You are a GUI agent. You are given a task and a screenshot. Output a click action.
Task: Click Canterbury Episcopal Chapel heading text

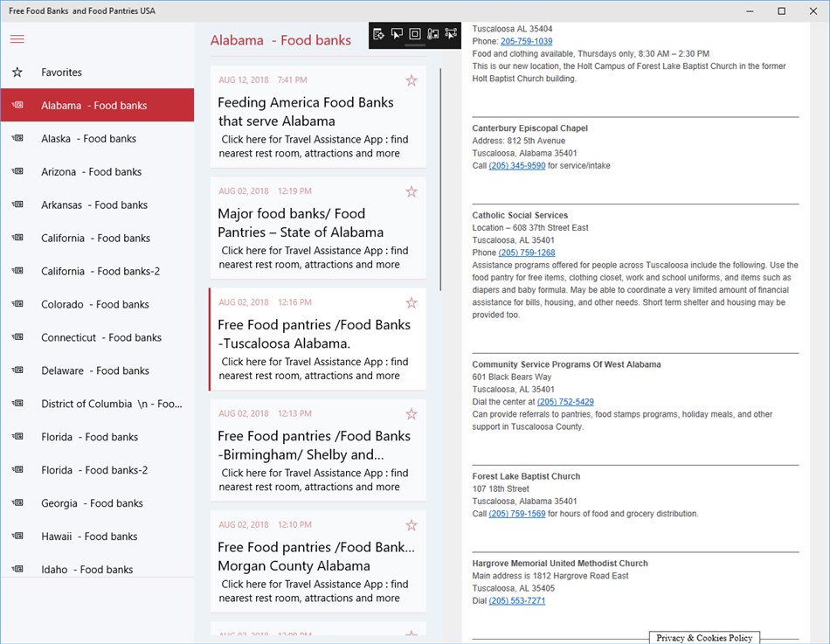pos(529,128)
